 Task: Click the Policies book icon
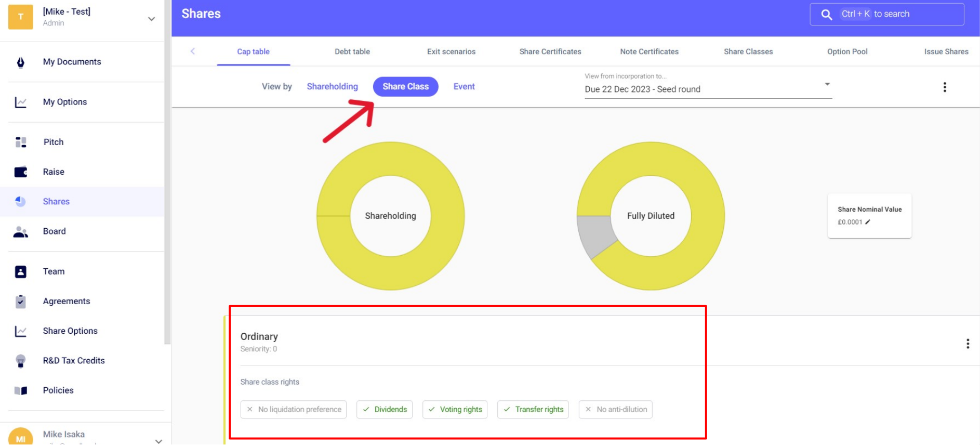21,390
